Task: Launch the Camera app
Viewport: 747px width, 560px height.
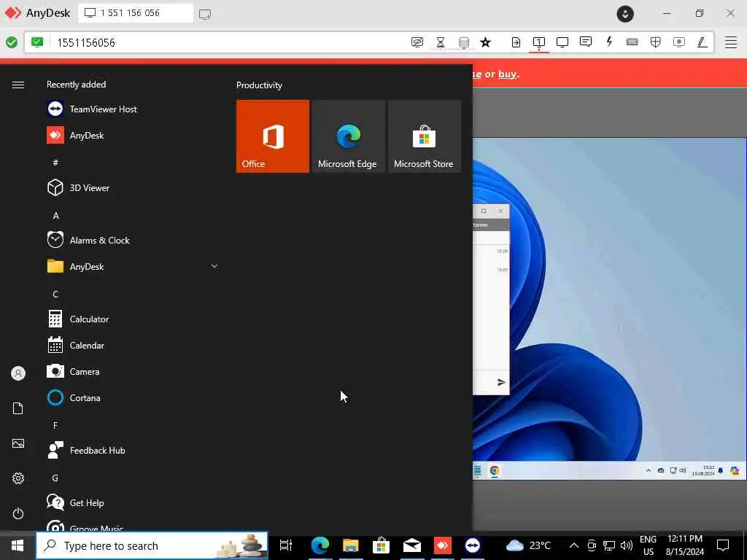Action: [x=133, y=371]
